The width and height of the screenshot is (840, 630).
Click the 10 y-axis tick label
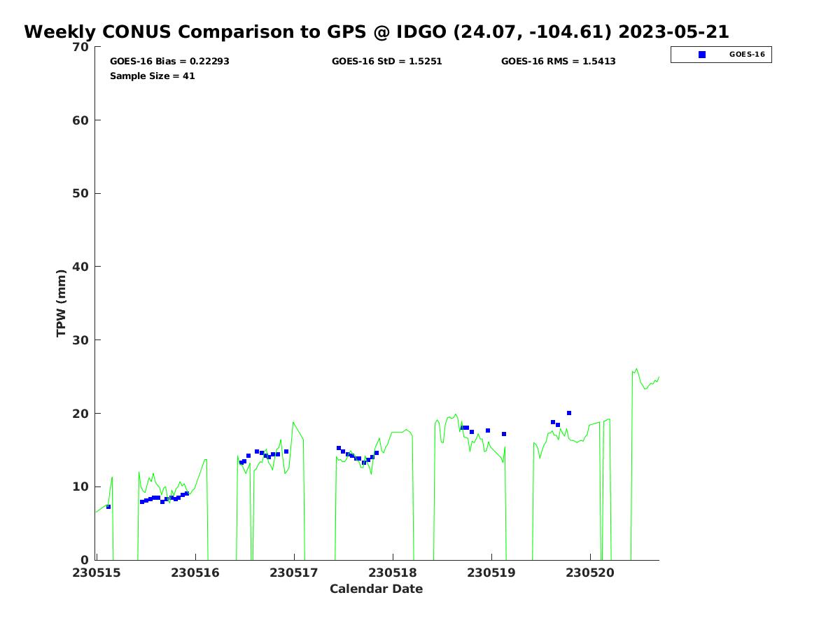pyautogui.click(x=81, y=486)
